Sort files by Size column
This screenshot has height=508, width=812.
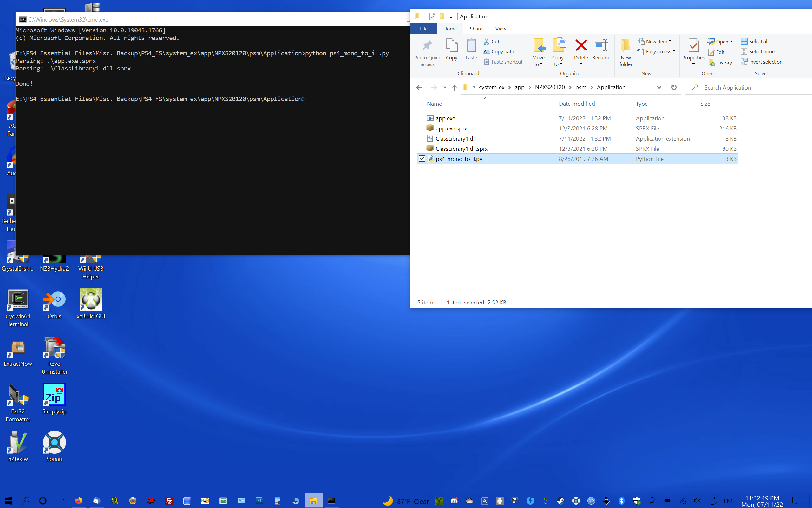(x=718, y=104)
